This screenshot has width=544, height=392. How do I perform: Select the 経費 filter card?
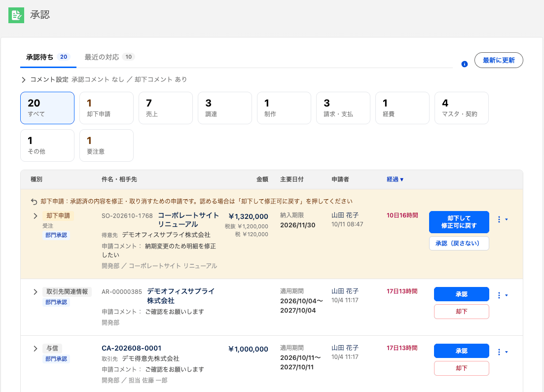click(402, 108)
